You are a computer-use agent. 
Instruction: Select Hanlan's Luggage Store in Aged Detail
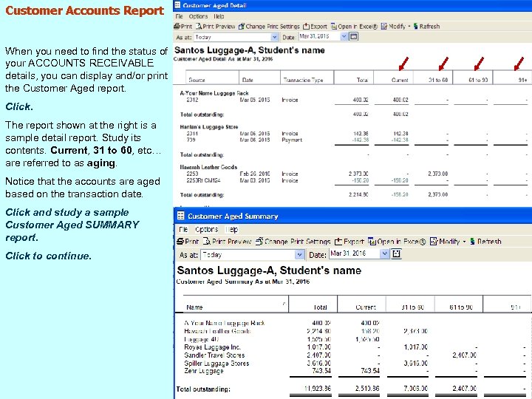[x=209, y=127]
